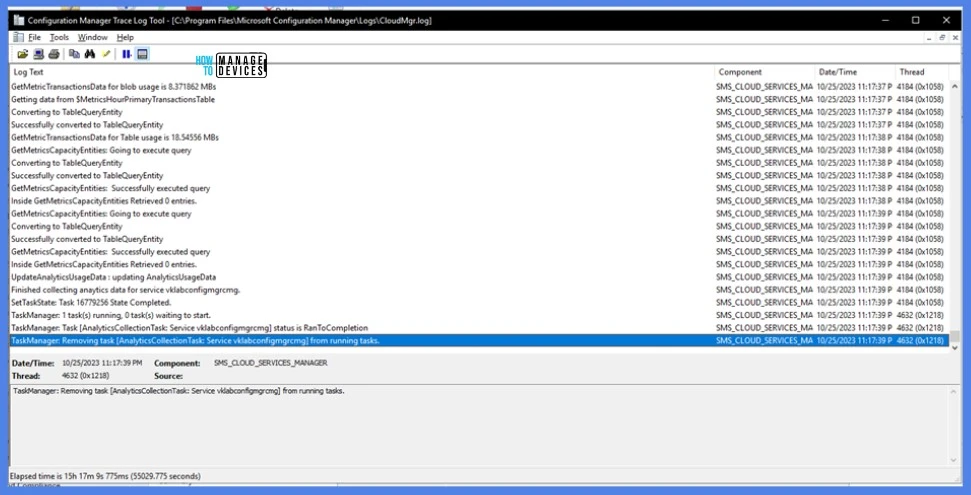The height and width of the screenshot is (495, 971).
Task: Click component cell of the UpdateAnalyticsUsageData row
Action: coord(764,277)
